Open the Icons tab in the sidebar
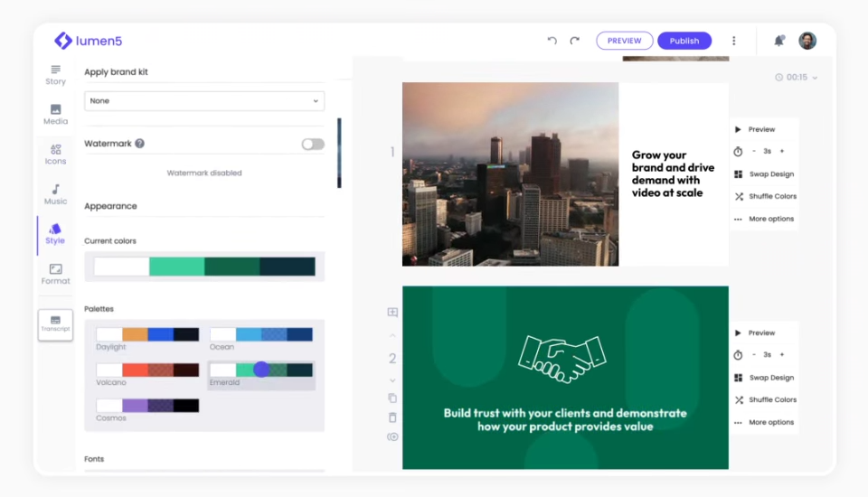Viewport: 868px width, 497px height. click(55, 155)
